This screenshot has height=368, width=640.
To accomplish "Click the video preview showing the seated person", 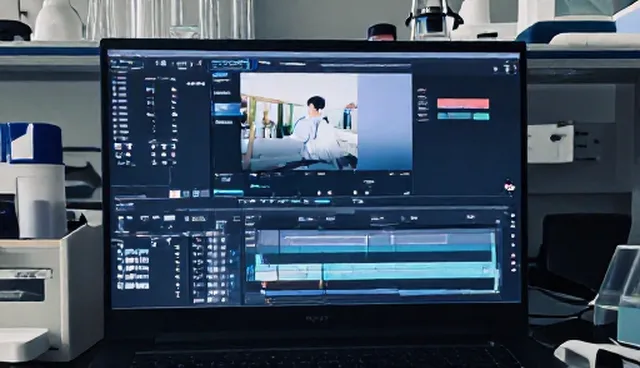I will click(299, 122).
